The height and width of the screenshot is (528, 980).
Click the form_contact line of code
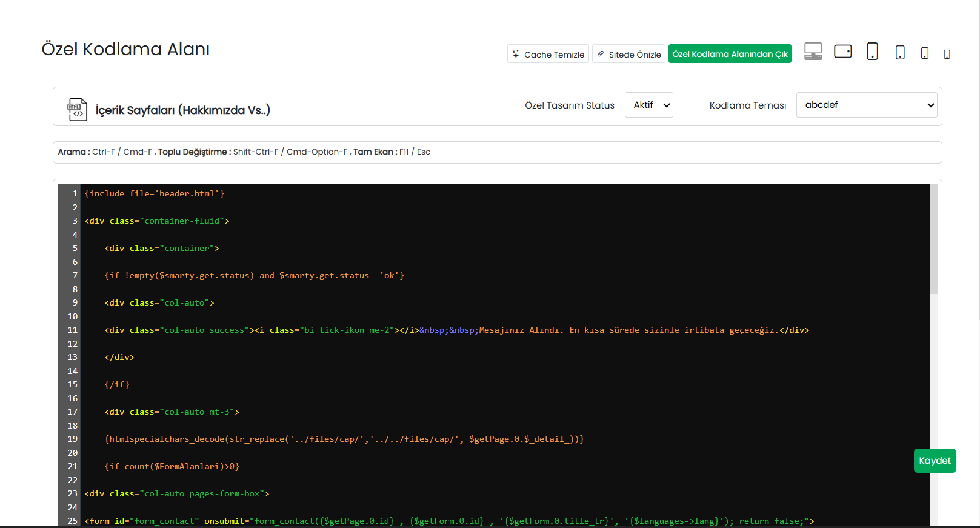click(x=449, y=521)
